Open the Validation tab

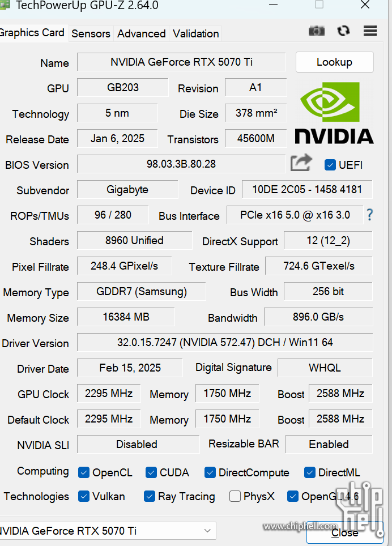[x=195, y=33]
